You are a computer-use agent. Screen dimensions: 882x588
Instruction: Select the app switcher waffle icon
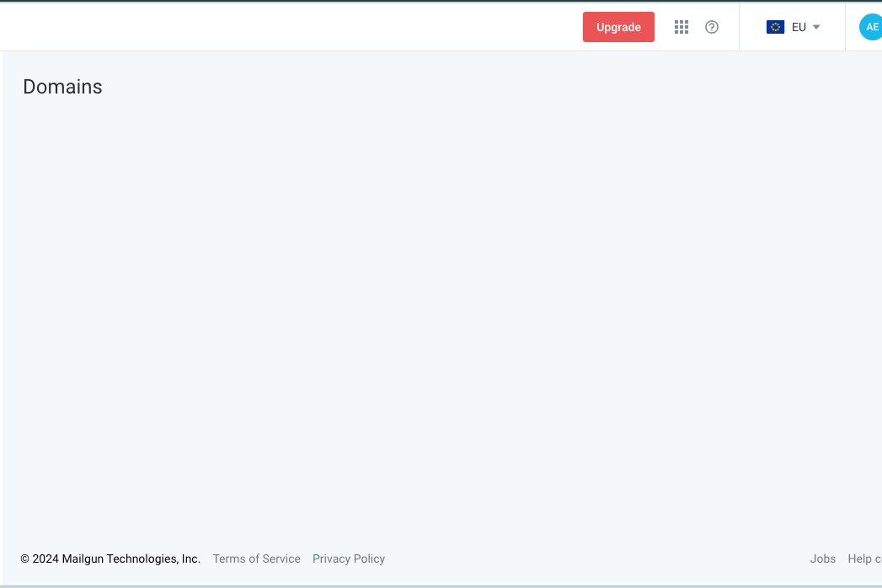pyautogui.click(x=682, y=27)
